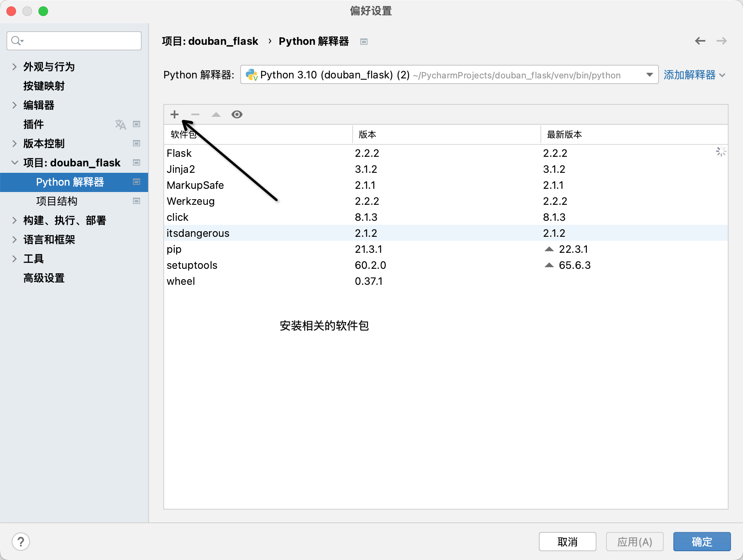743x560 pixels.
Task: Click the upgrade arrow next to pip 22.3.1
Action: coord(549,249)
